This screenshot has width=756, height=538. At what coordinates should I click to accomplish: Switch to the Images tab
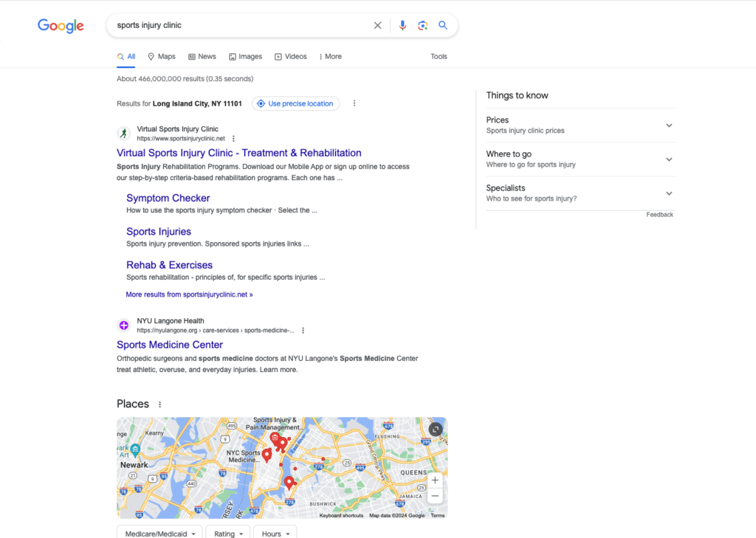[x=245, y=56]
